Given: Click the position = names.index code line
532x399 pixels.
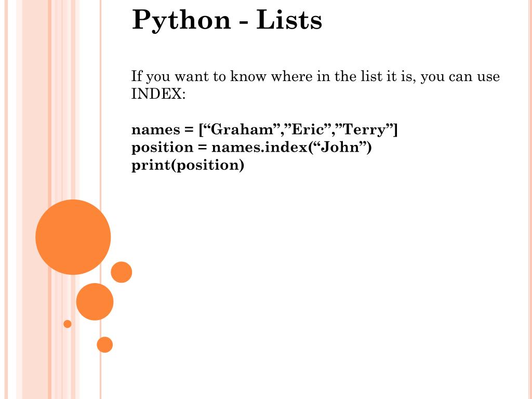Looking at the screenshot, I should [x=251, y=147].
